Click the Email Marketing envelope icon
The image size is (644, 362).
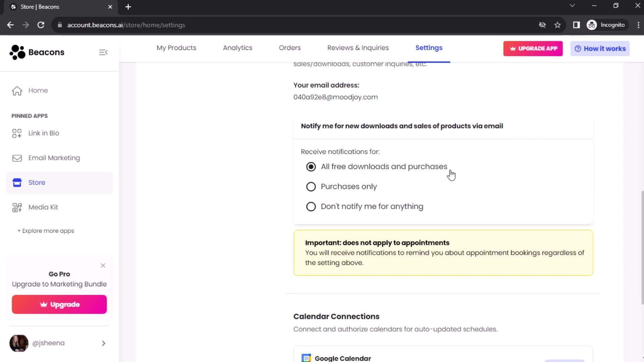pyautogui.click(x=17, y=158)
